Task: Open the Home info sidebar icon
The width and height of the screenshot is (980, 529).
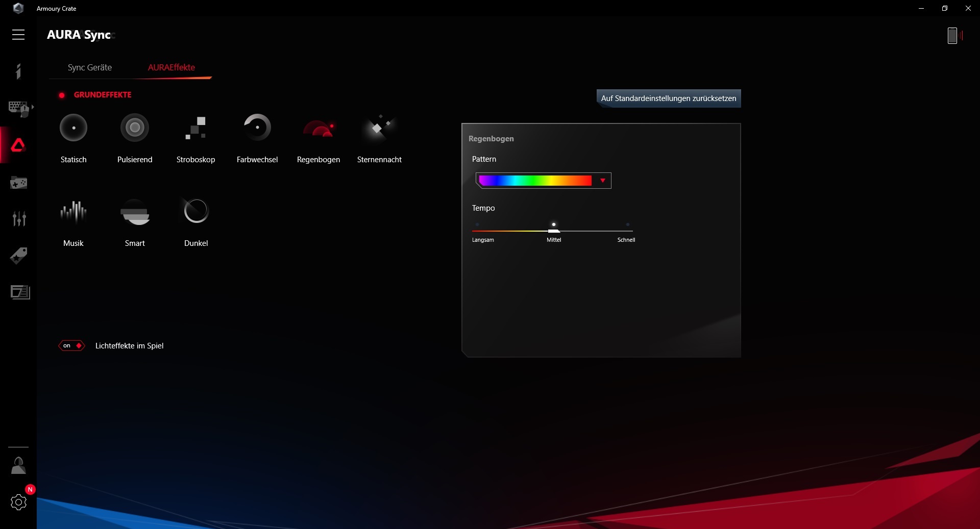Action: coord(18,71)
